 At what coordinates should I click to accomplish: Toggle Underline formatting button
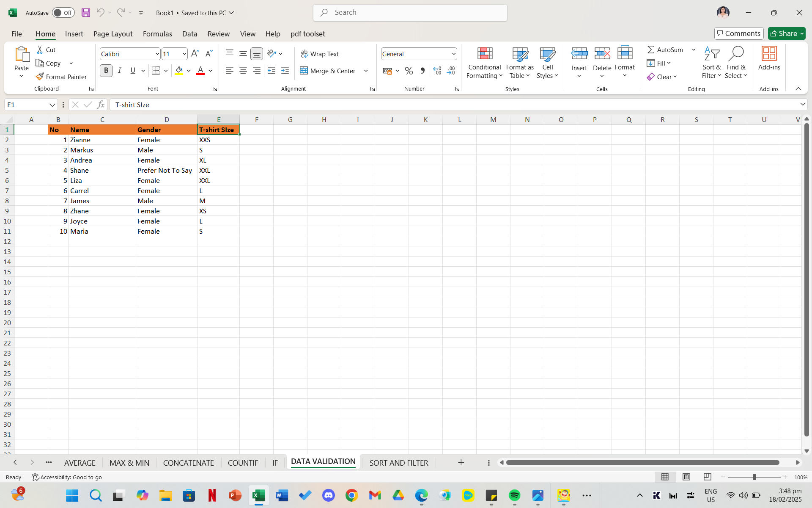(133, 71)
